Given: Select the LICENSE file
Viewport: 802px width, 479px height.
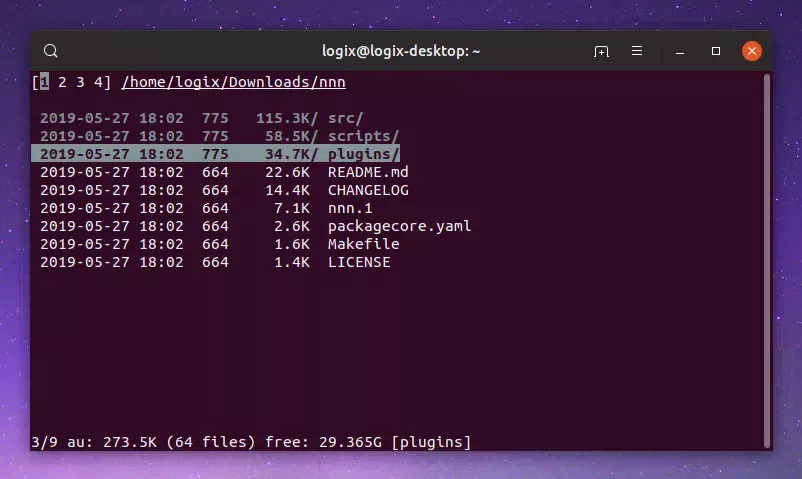Looking at the screenshot, I should (x=359, y=262).
